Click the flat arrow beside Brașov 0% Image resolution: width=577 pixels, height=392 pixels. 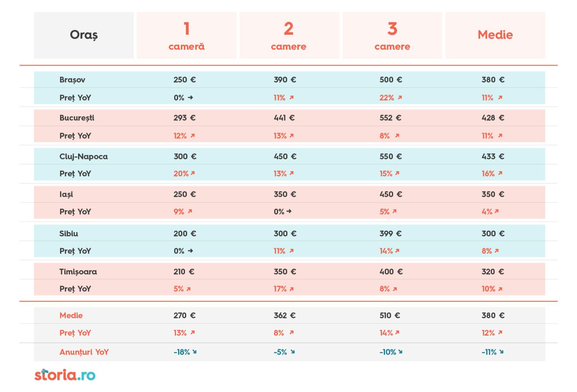(190, 98)
